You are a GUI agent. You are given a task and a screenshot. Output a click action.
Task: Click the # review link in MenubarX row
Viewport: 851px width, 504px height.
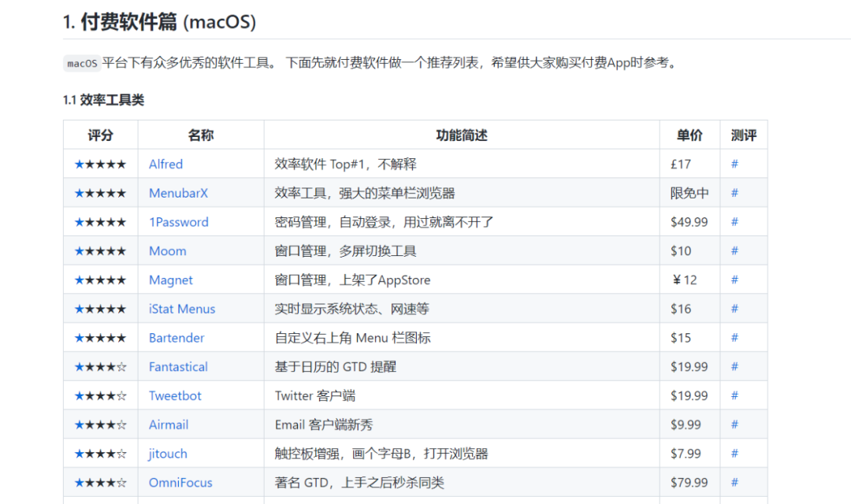734,193
